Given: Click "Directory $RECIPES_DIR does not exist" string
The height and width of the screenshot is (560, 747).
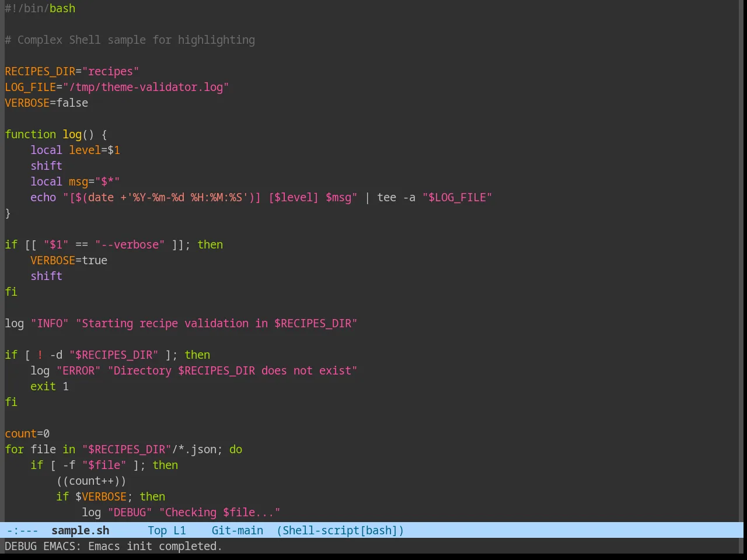Looking at the screenshot, I should click(232, 370).
